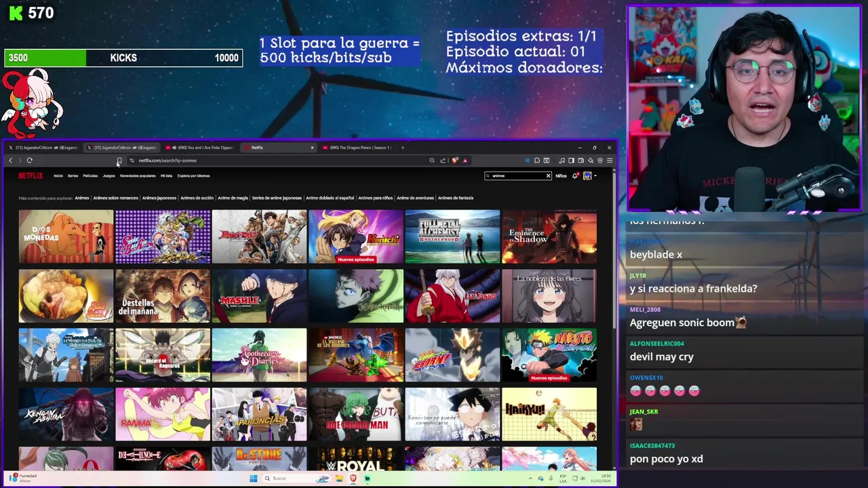Click the zoom magnifier icon in address bar

432,161
